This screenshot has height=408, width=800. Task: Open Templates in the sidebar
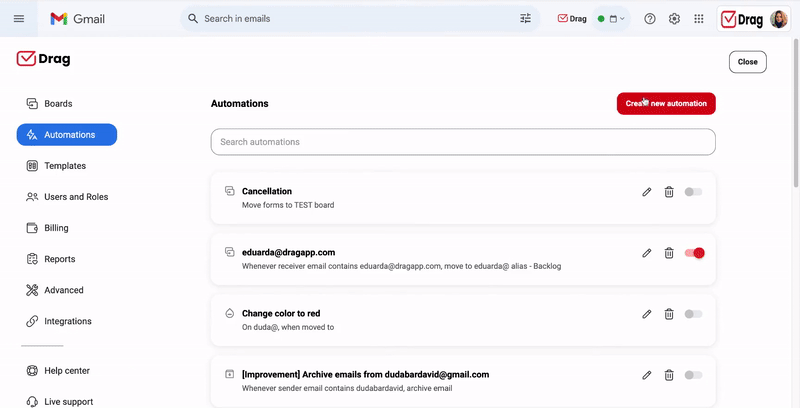(56, 166)
